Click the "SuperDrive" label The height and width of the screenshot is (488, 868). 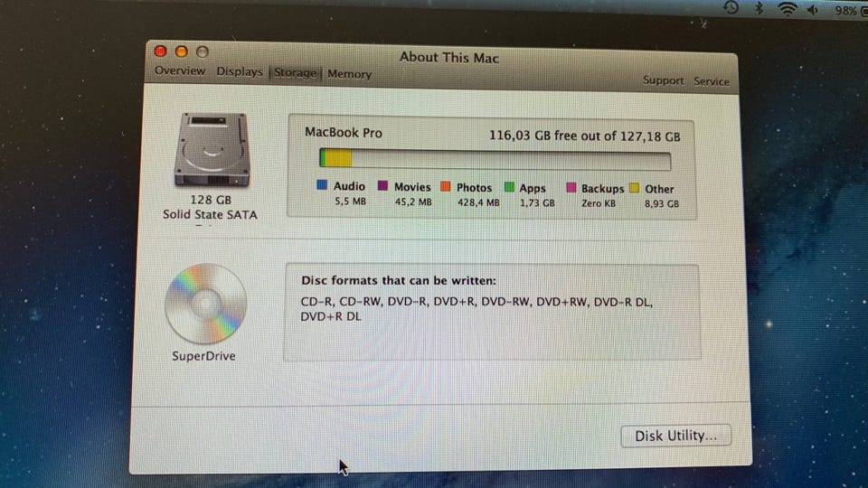tap(203, 356)
